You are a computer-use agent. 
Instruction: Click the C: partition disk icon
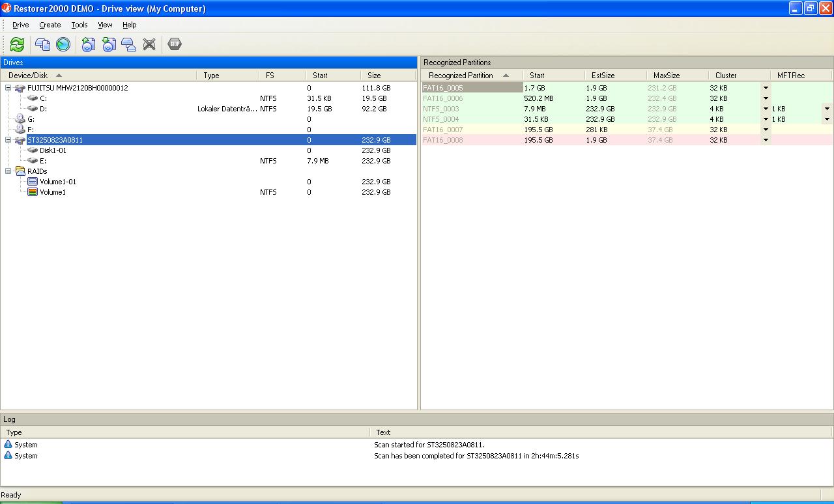33,98
